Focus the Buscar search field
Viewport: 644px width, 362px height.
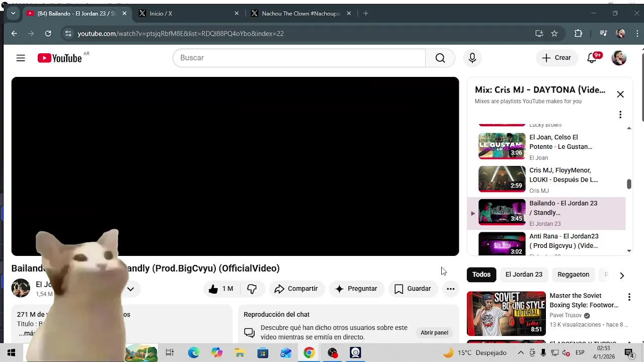pyautogui.click(x=299, y=58)
